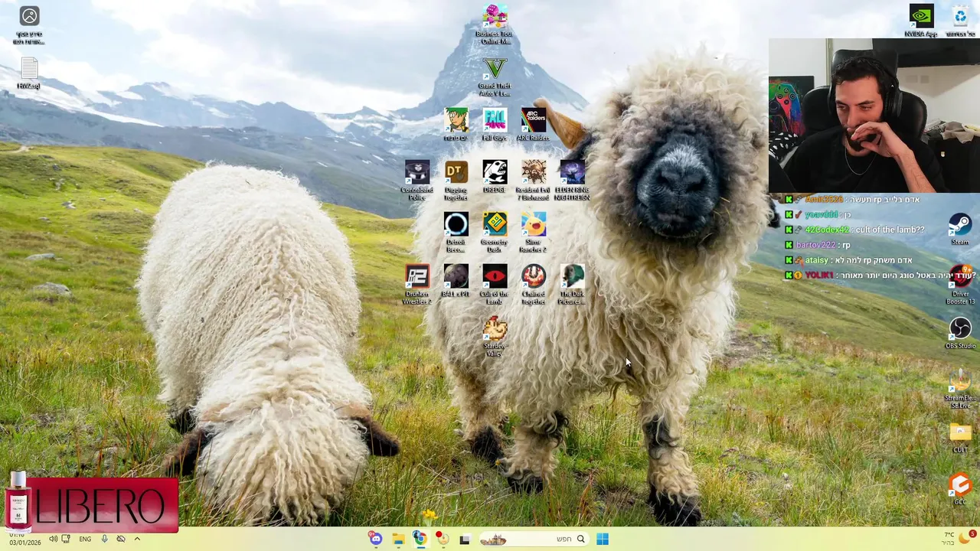Open the NVIDIA App shortcut

[921, 21]
